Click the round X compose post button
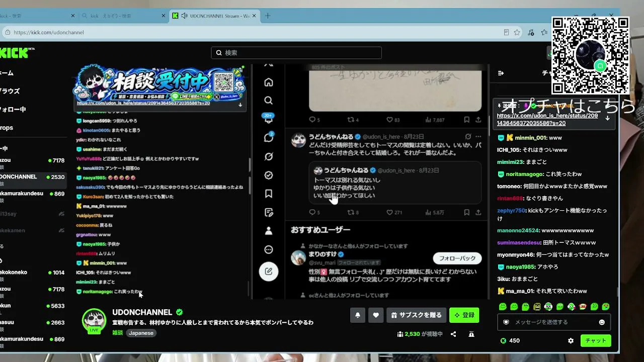The width and height of the screenshot is (644, 362). pyautogui.click(x=269, y=271)
